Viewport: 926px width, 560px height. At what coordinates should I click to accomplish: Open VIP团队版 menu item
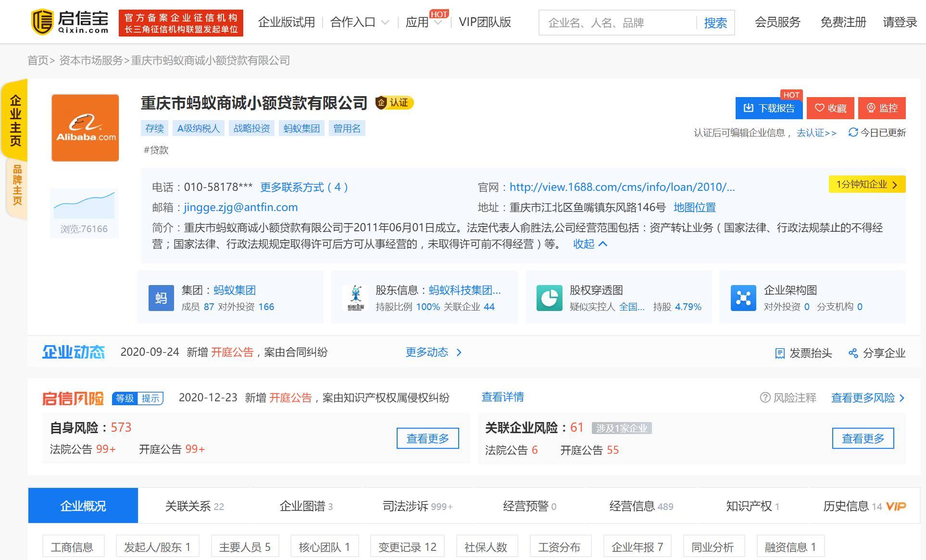point(485,22)
